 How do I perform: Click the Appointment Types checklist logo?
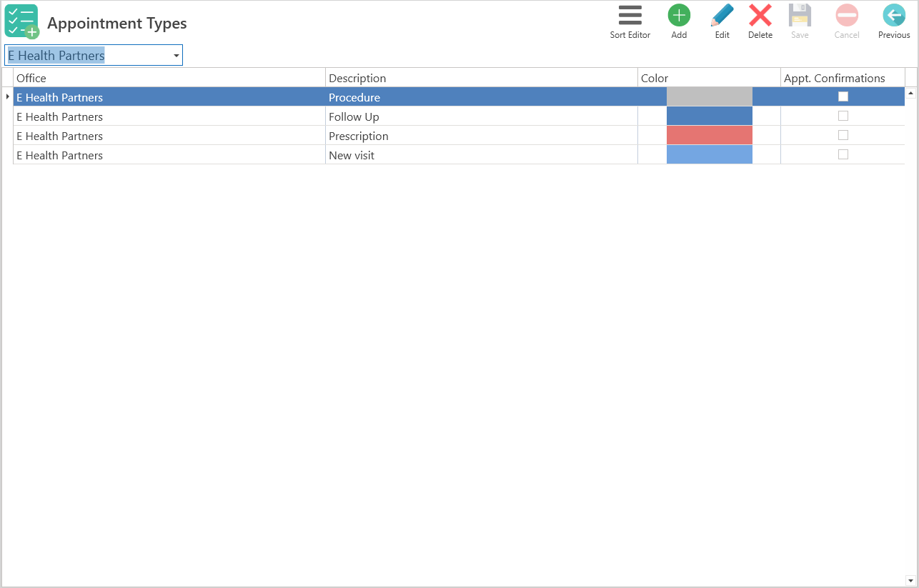[x=22, y=21]
